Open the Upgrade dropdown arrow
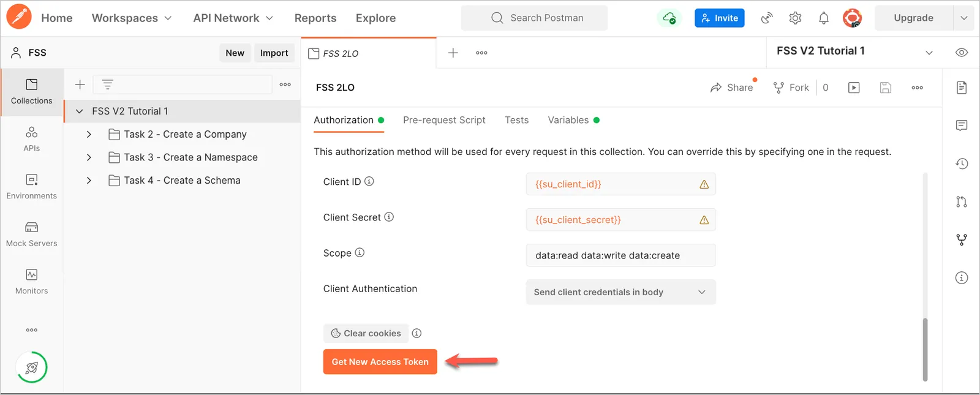Screen dimensions: 980x395 964,18
